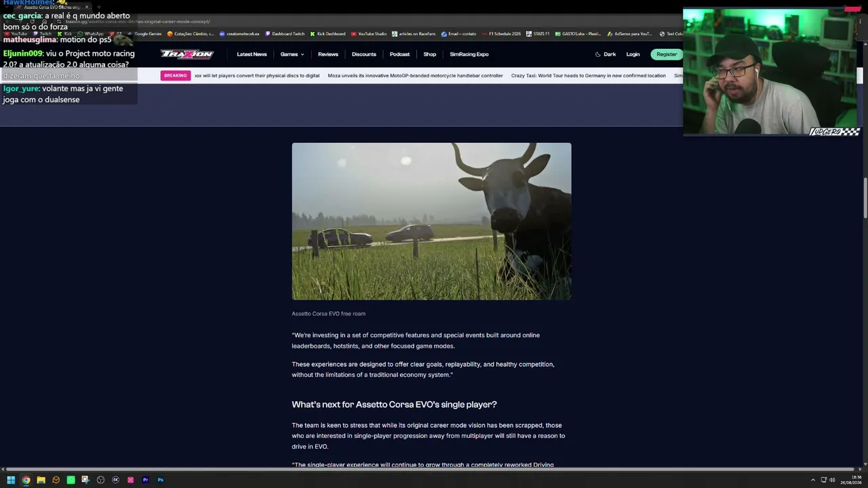Viewport: 868px width, 488px height.
Task: Navigate to Podcast page
Action: [399, 54]
